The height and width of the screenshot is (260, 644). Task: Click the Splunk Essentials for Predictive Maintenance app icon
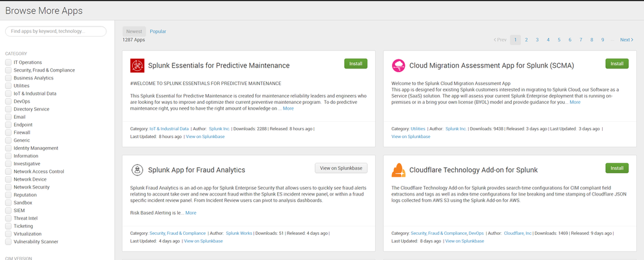(137, 65)
